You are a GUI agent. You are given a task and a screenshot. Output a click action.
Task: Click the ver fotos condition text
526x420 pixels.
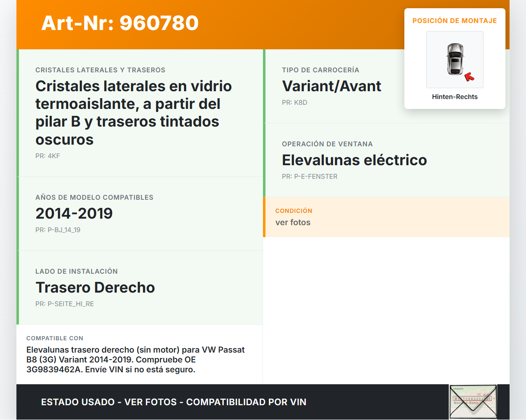click(x=293, y=222)
